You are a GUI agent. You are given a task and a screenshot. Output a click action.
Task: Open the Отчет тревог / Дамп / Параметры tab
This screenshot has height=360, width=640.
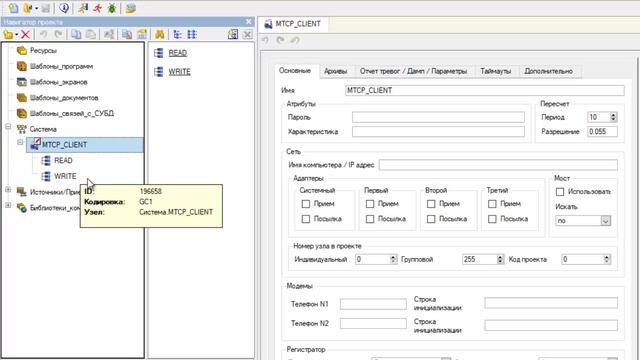click(x=413, y=71)
